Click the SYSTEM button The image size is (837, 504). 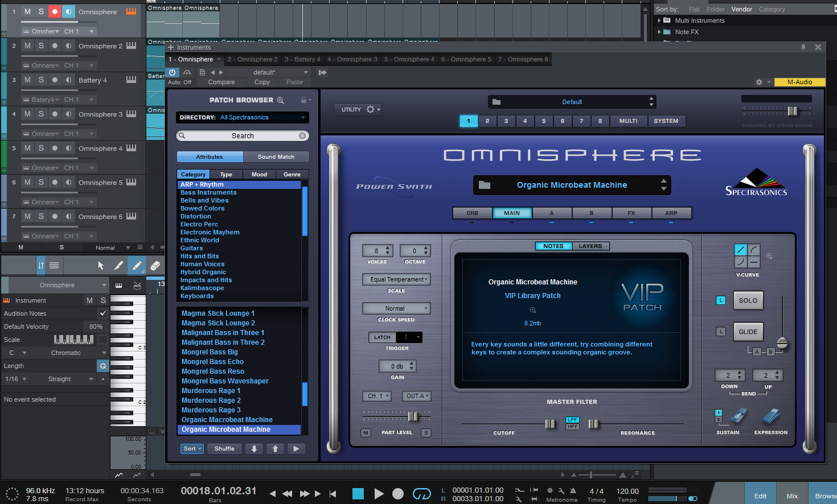(x=666, y=121)
